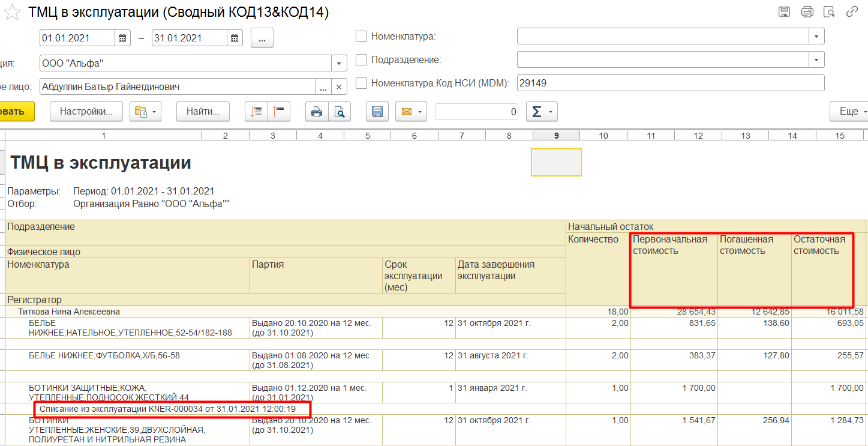Screen dimensions: 868x446
Task: Tick the Подразделение filter checkbox
Action: pyautogui.click(x=361, y=60)
